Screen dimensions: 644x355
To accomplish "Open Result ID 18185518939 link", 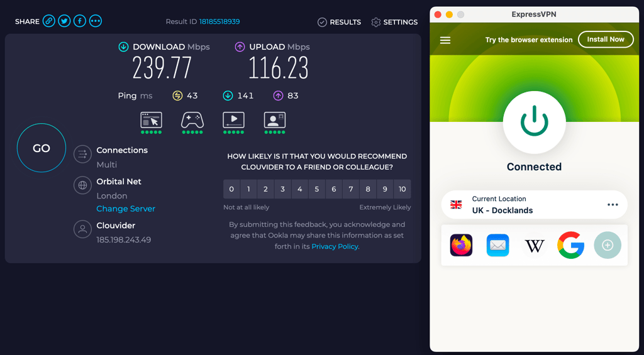I will click(x=219, y=21).
